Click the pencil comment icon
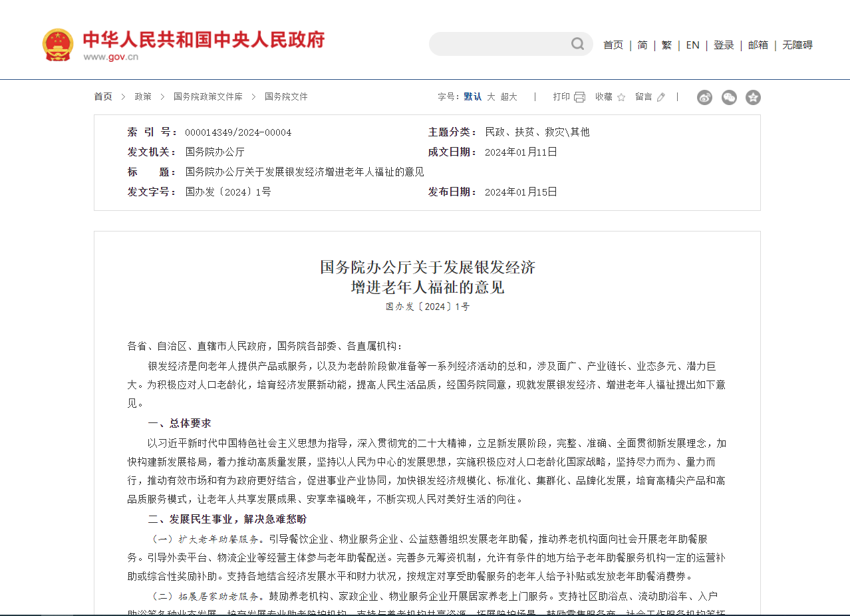The height and width of the screenshot is (616, 850). point(660,97)
